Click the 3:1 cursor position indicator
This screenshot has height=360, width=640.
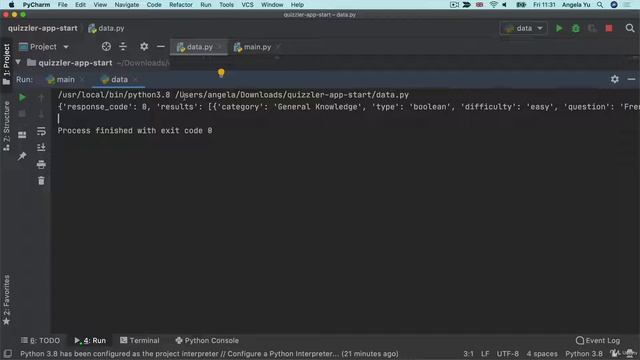click(x=469, y=354)
